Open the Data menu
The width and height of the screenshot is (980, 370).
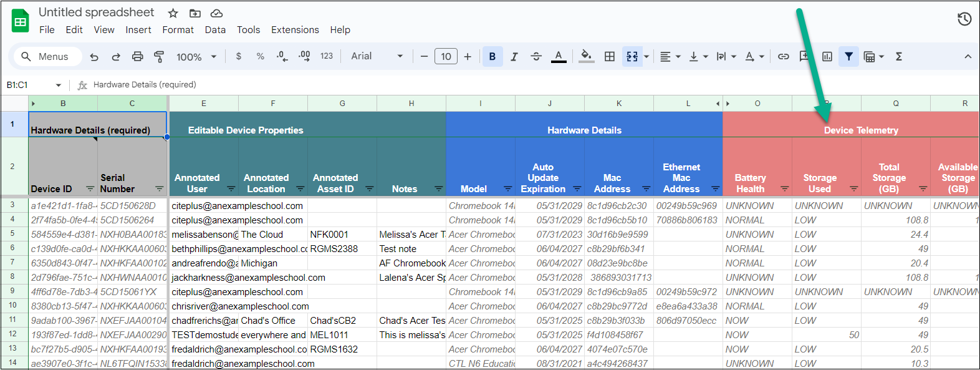(x=215, y=29)
